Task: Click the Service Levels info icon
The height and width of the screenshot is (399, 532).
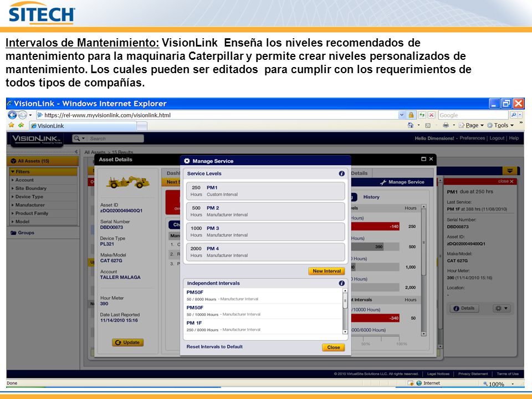Action: tap(342, 173)
